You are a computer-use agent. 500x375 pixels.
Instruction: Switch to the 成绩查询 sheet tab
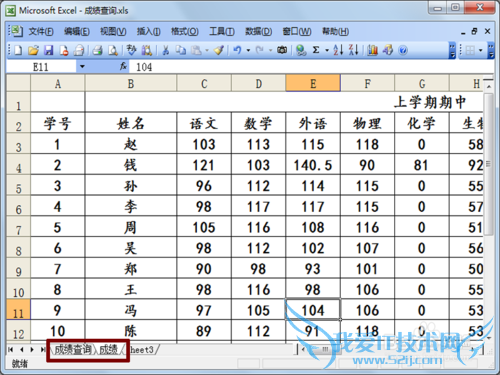[73, 349]
